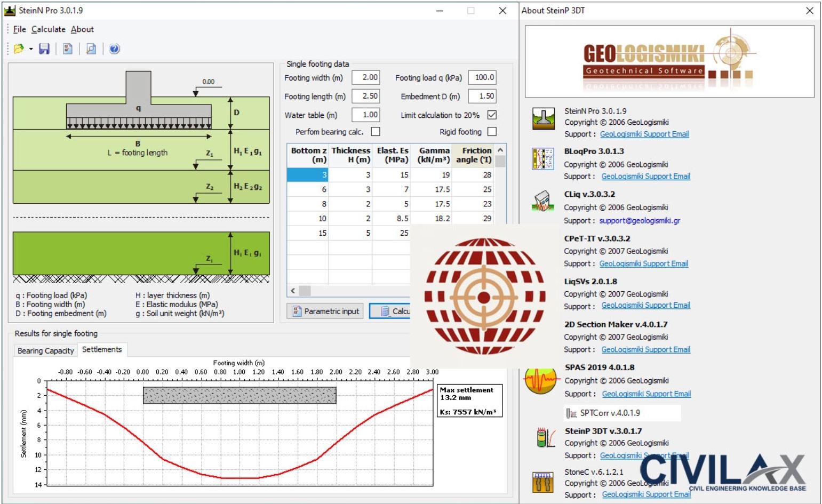Viewport: 822px width, 504px height.
Task: Open support@geologismiki.gr link under CLiq
Action: (x=640, y=221)
